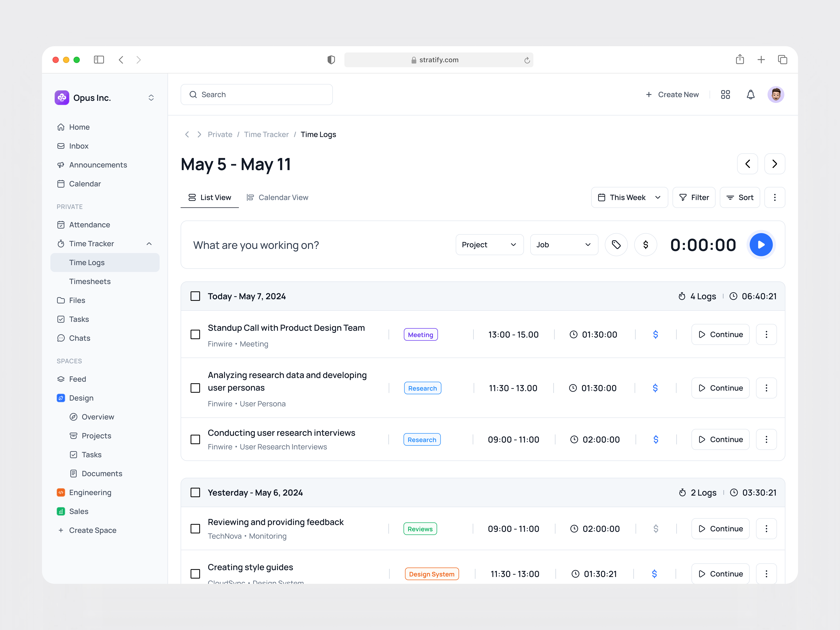Open the tag icon in the timer bar
The width and height of the screenshot is (840, 630).
[x=616, y=245]
